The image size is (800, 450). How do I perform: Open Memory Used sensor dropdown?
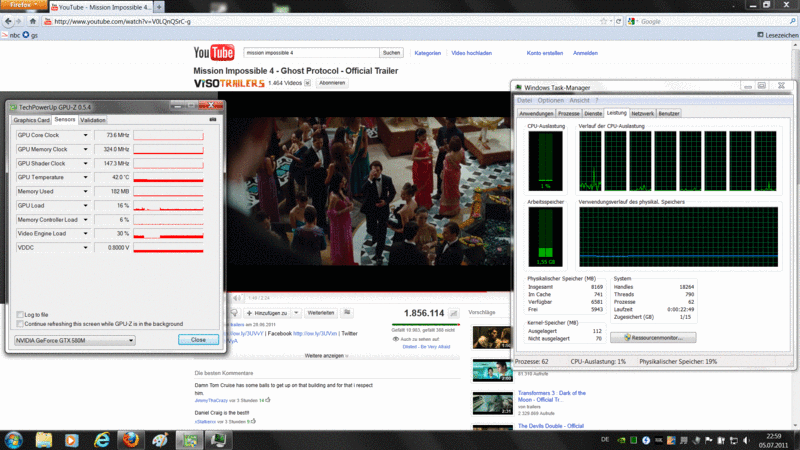coord(85,191)
